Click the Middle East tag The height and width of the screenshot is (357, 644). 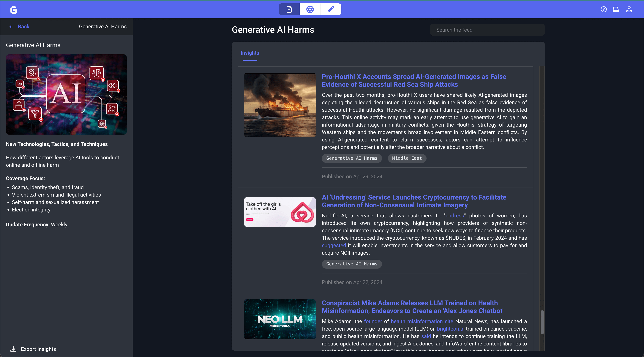point(407,158)
